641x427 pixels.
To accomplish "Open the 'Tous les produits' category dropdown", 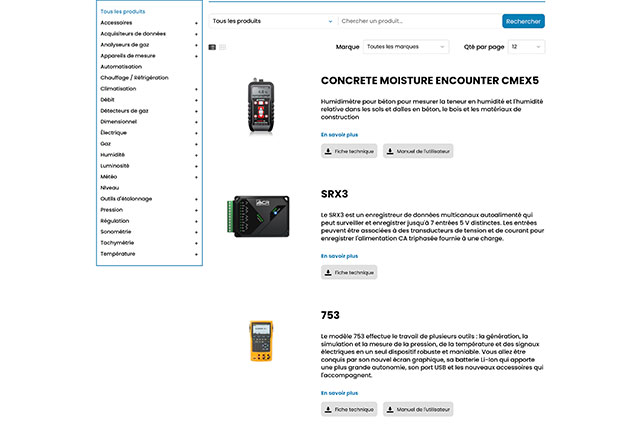I will pos(273,21).
